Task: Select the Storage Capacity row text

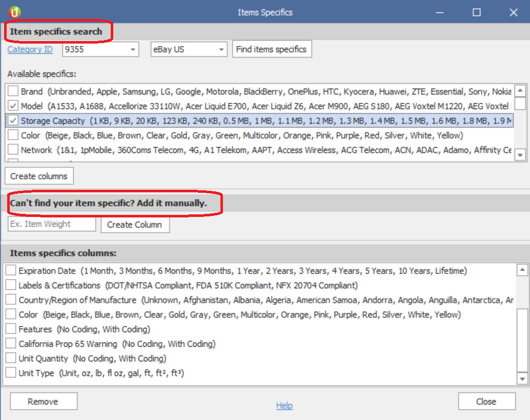Action: pyautogui.click(x=267, y=121)
